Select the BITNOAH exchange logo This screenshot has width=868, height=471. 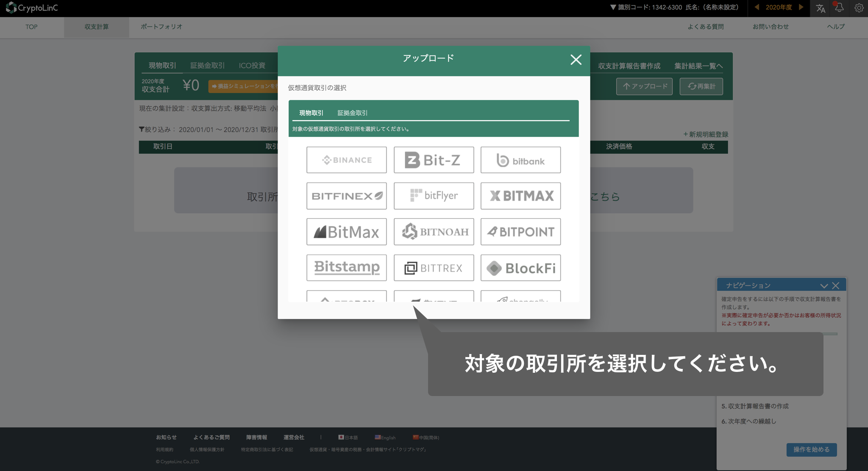point(434,232)
